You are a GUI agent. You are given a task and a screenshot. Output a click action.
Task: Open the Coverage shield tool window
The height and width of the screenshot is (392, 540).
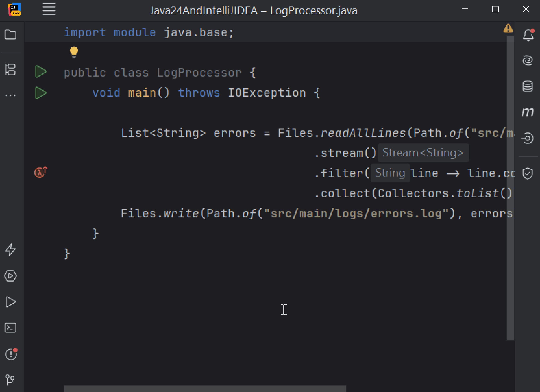528,173
